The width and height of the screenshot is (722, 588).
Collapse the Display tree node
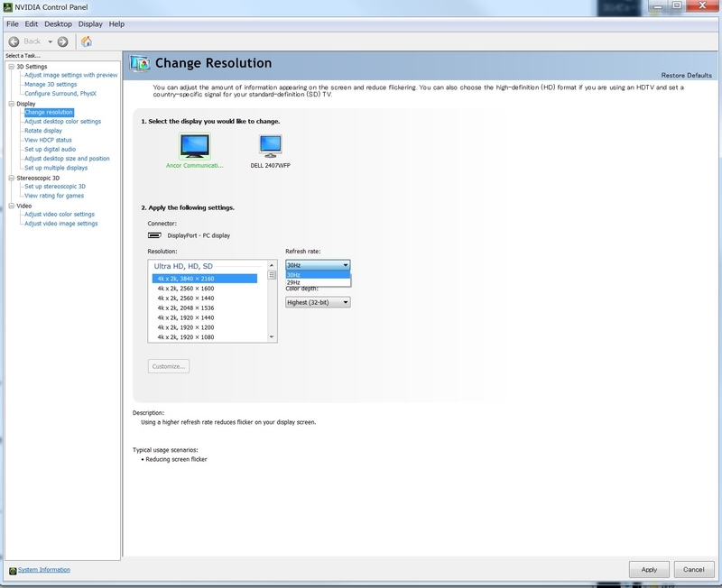click(12, 104)
